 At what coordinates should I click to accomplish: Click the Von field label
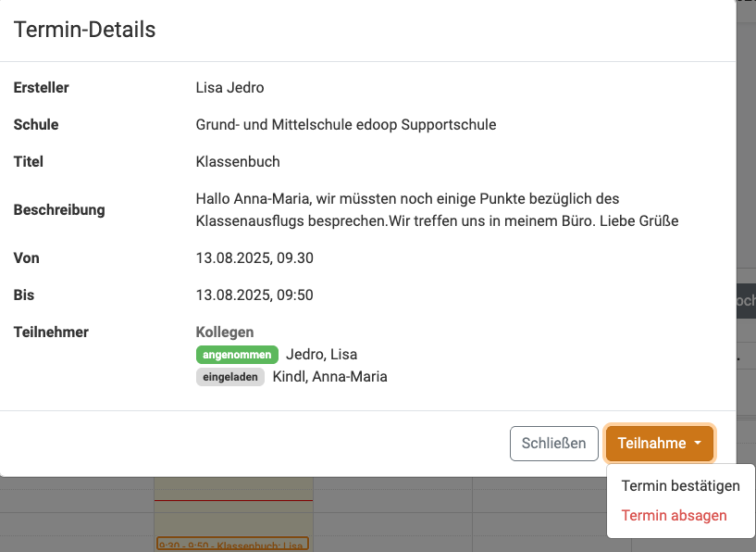tap(27, 257)
